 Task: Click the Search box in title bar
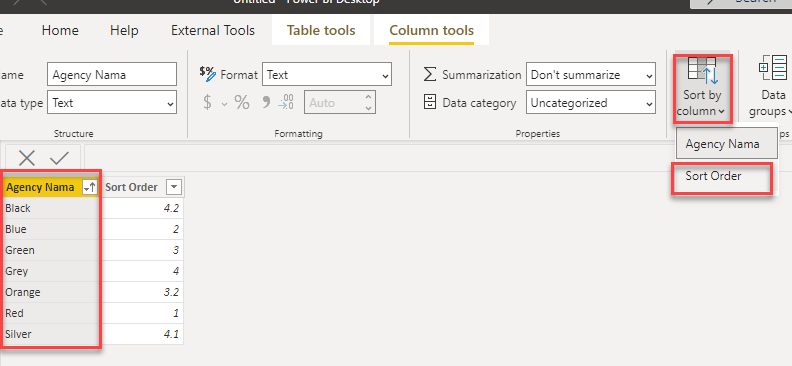(x=741, y=3)
